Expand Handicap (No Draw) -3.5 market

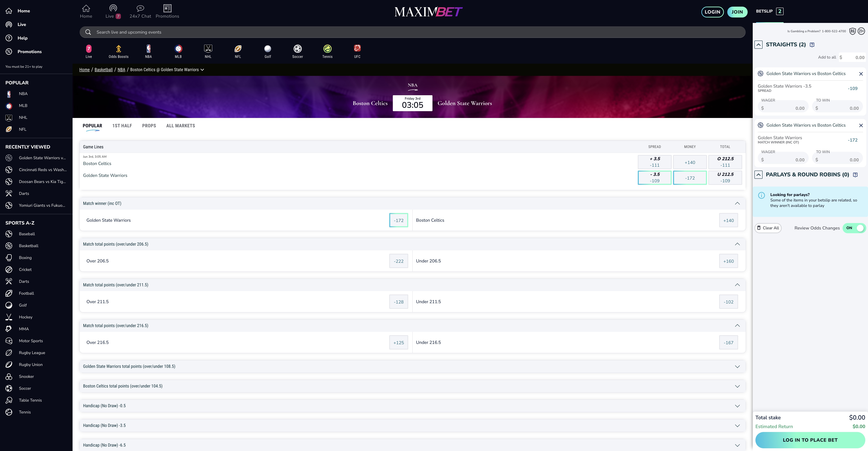[x=737, y=426]
